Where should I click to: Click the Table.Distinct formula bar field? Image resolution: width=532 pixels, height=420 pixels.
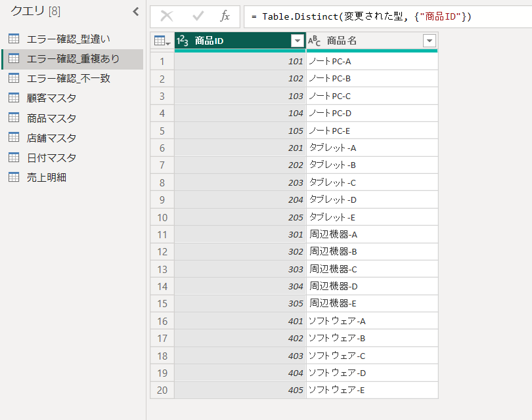click(388, 16)
